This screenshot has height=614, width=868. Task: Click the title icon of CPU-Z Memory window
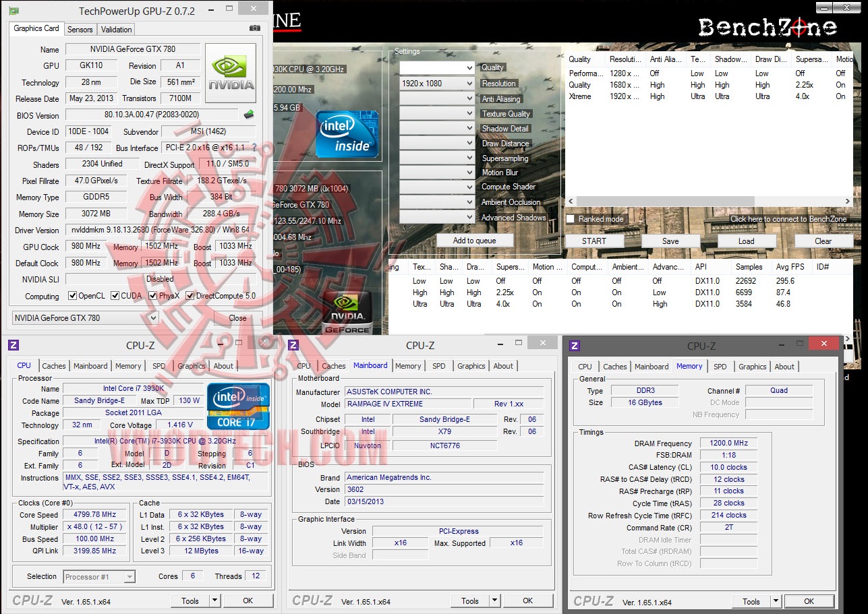[575, 346]
